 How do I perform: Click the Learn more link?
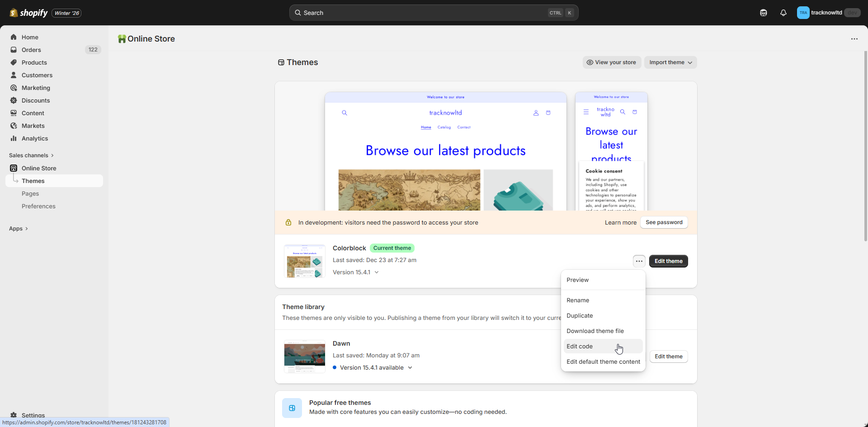(x=620, y=222)
